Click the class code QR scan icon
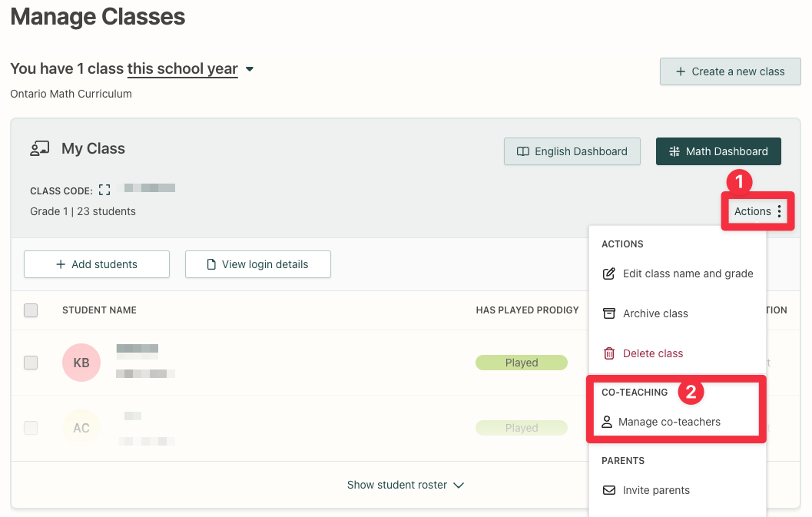 (x=104, y=190)
